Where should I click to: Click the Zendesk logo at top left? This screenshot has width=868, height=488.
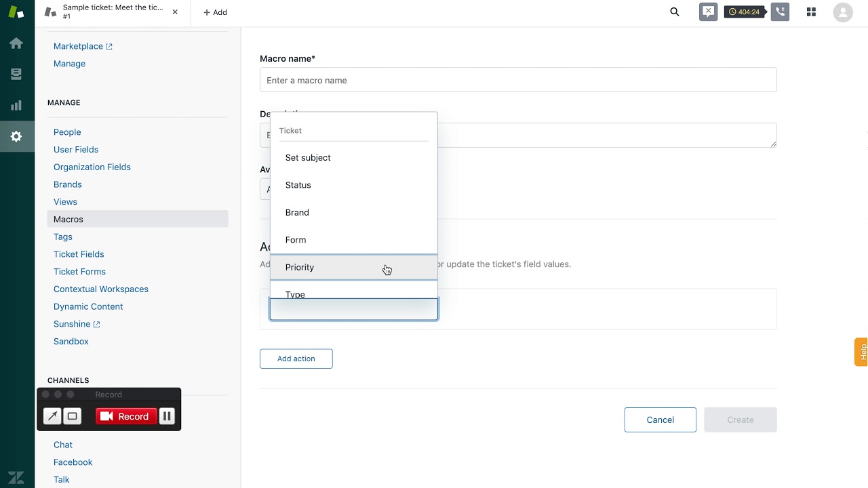(x=16, y=12)
